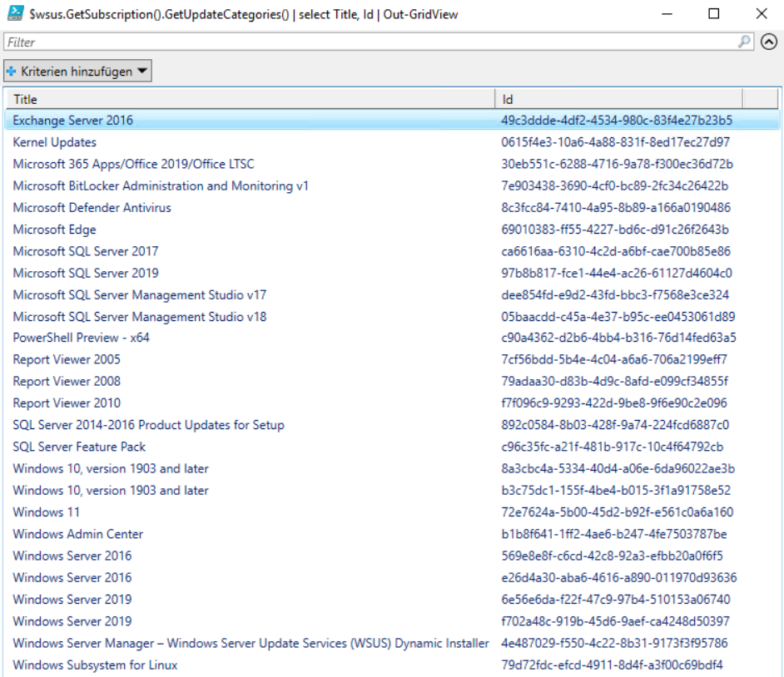Image resolution: width=784 pixels, height=677 pixels.
Task: Select SQL Server 2014-2016 Product Updates for Setup
Action: (x=392, y=425)
